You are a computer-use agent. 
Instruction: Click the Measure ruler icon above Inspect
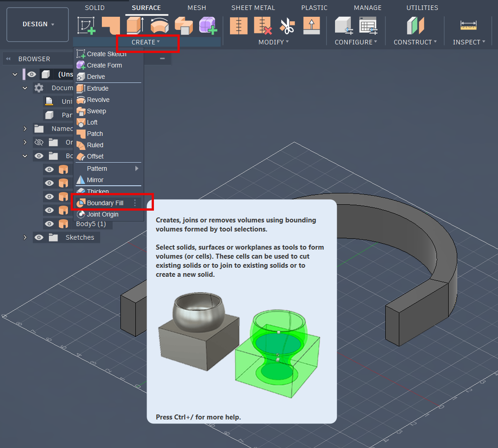point(469,25)
